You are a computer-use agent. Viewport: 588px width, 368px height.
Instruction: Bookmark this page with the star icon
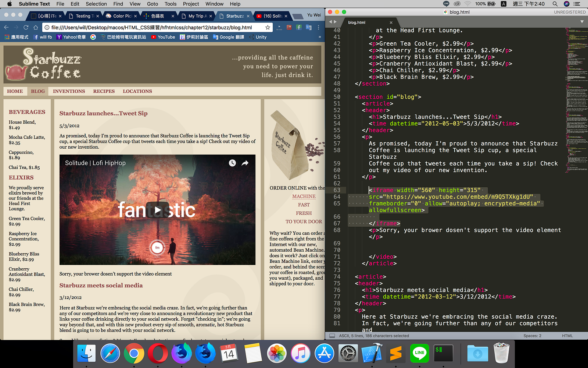[268, 27]
